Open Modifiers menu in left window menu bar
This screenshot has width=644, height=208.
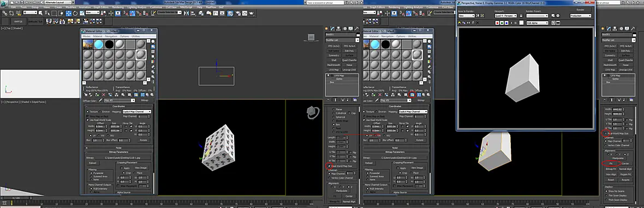coord(71,7)
